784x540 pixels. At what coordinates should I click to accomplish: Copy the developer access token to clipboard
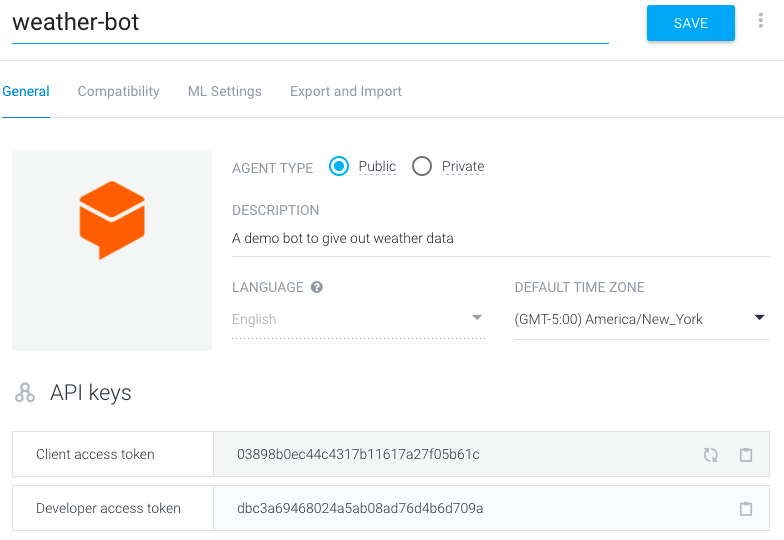click(x=746, y=508)
